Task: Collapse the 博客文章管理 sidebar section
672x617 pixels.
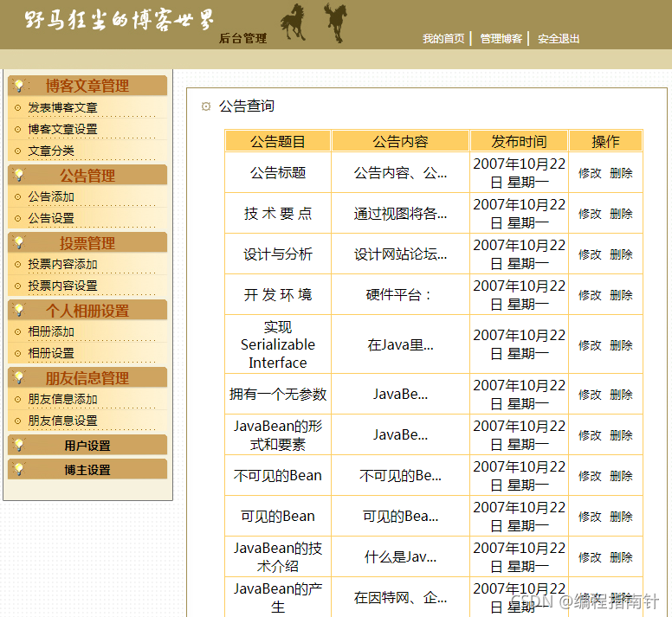Action: [x=87, y=86]
